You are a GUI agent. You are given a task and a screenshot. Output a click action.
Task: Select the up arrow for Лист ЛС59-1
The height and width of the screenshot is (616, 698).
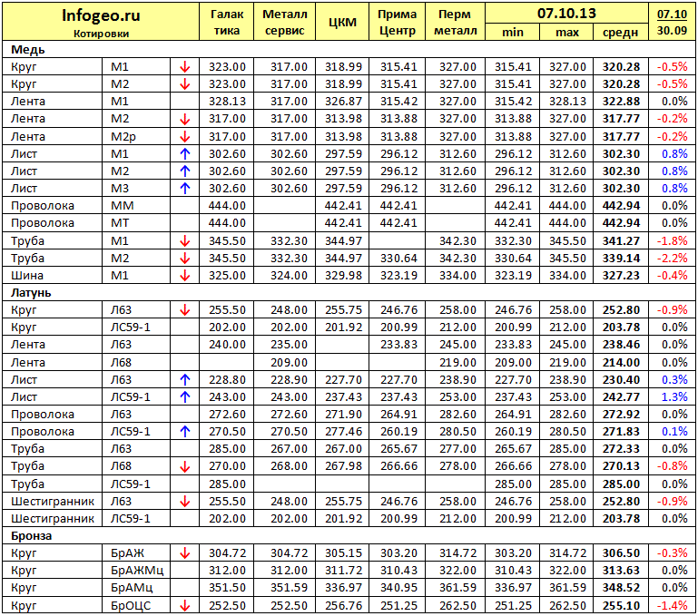pos(185,397)
